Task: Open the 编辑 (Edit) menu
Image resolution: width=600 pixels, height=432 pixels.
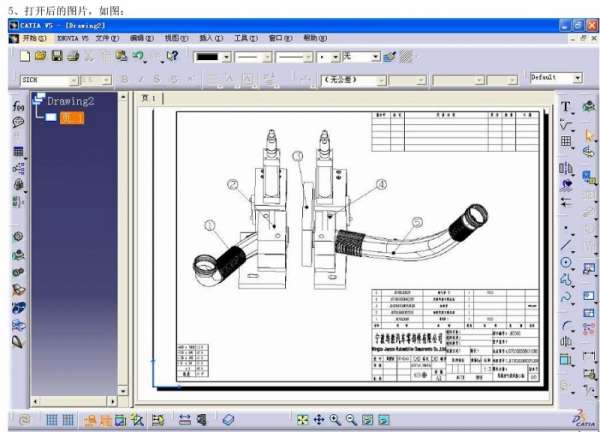Action: tap(142, 38)
